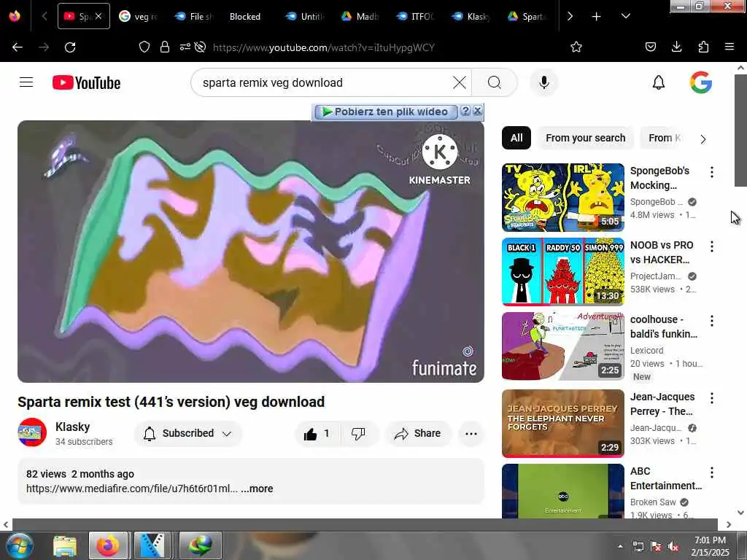Dislike the video with thumbs down

pos(358,433)
